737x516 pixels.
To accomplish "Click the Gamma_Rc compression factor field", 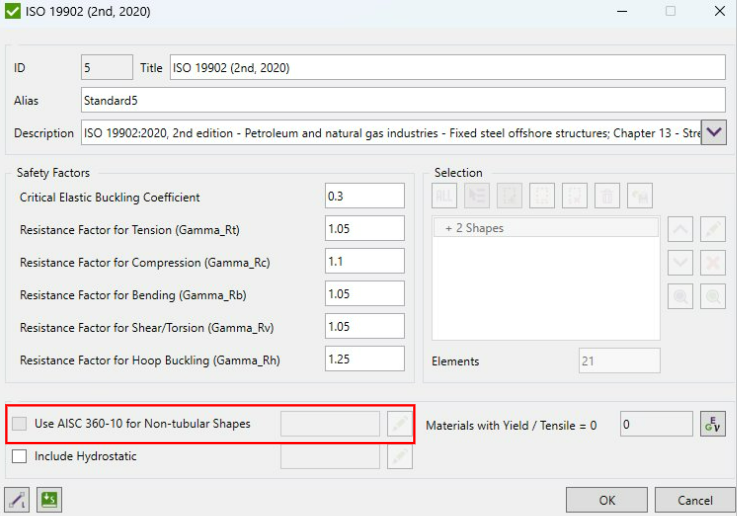I will (364, 261).
